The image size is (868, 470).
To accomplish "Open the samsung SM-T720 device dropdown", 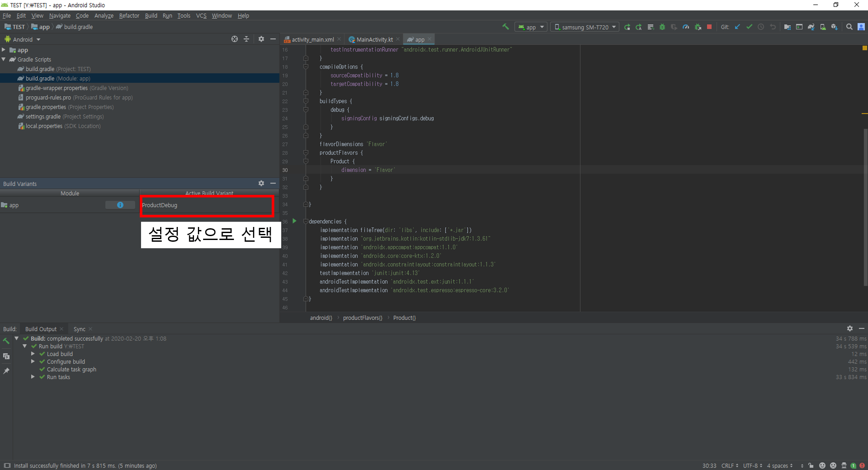I will [585, 27].
